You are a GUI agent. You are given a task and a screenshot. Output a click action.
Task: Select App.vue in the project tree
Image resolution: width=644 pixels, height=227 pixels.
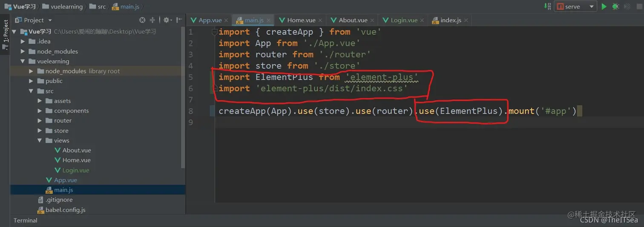pyautogui.click(x=66, y=180)
